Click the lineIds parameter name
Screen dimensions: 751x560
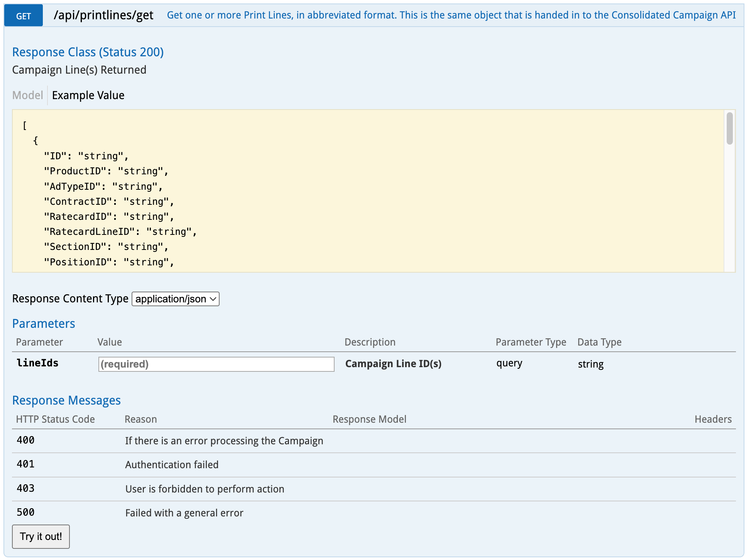click(x=37, y=363)
